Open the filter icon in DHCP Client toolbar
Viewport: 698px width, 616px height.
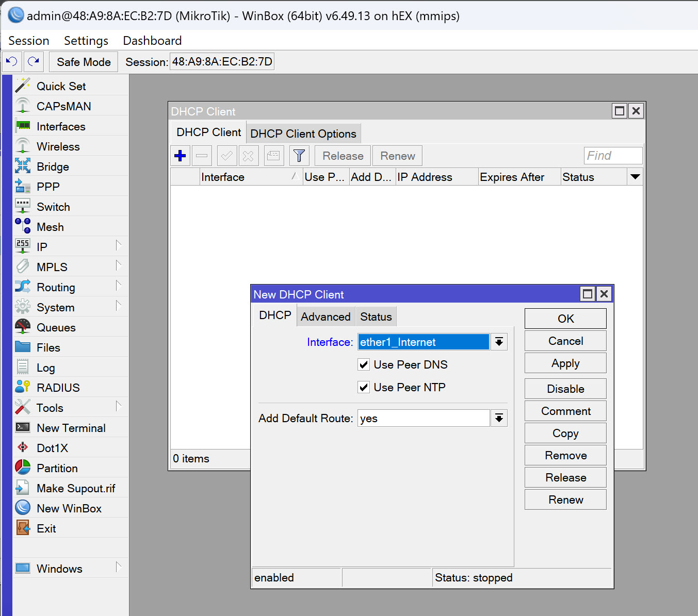[299, 155]
